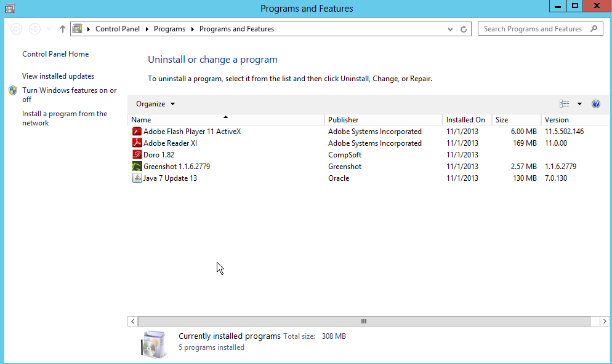The image size is (612, 364).
Task: Click the 130 MB size cell
Action: click(525, 178)
